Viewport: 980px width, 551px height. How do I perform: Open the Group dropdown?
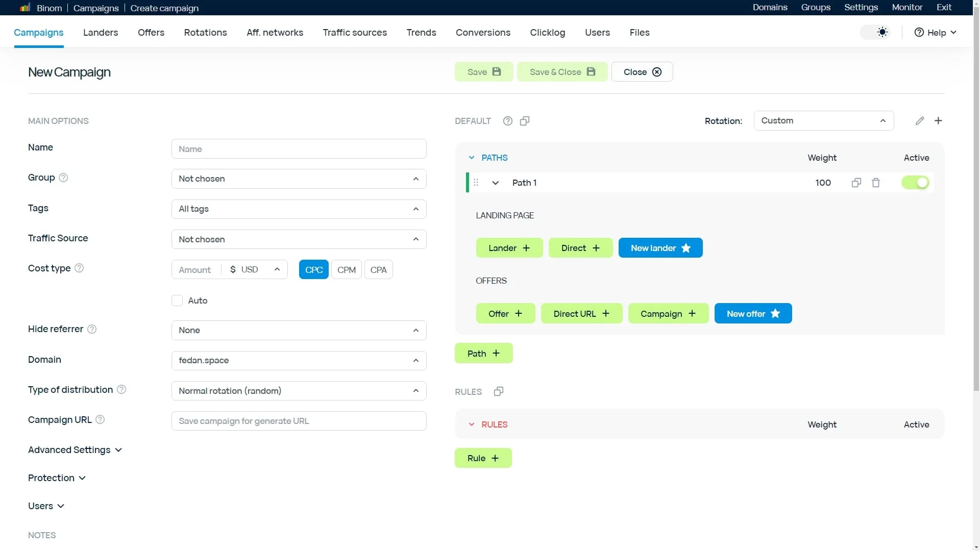[299, 179]
